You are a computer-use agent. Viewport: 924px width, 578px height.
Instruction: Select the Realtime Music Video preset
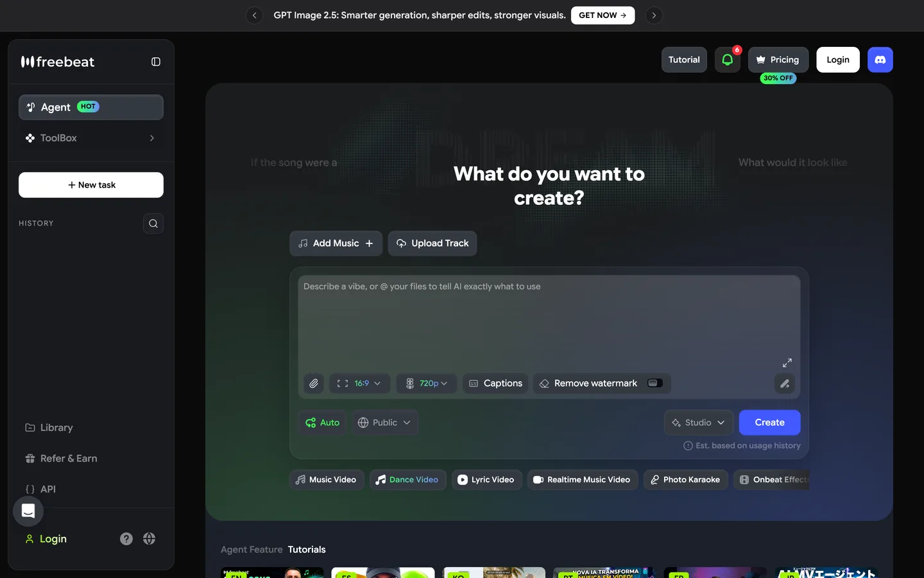(583, 480)
